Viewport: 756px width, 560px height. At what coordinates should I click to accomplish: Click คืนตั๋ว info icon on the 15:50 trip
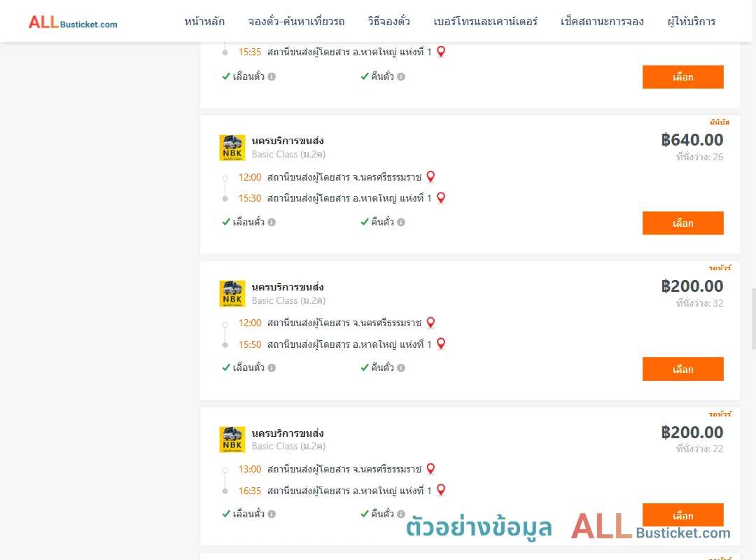[x=401, y=368]
